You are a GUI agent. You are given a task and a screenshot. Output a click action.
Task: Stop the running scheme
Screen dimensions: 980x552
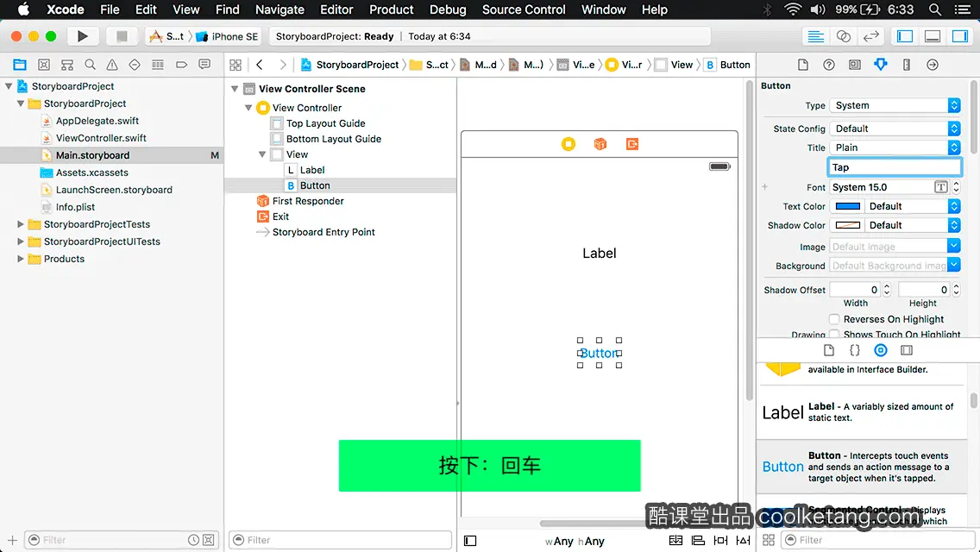tap(122, 36)
